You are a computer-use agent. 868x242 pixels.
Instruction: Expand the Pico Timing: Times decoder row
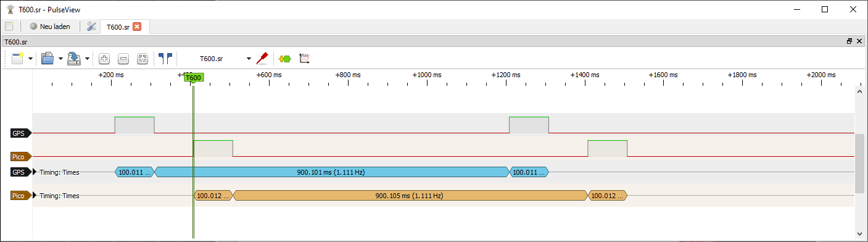(x=35, y=196)
